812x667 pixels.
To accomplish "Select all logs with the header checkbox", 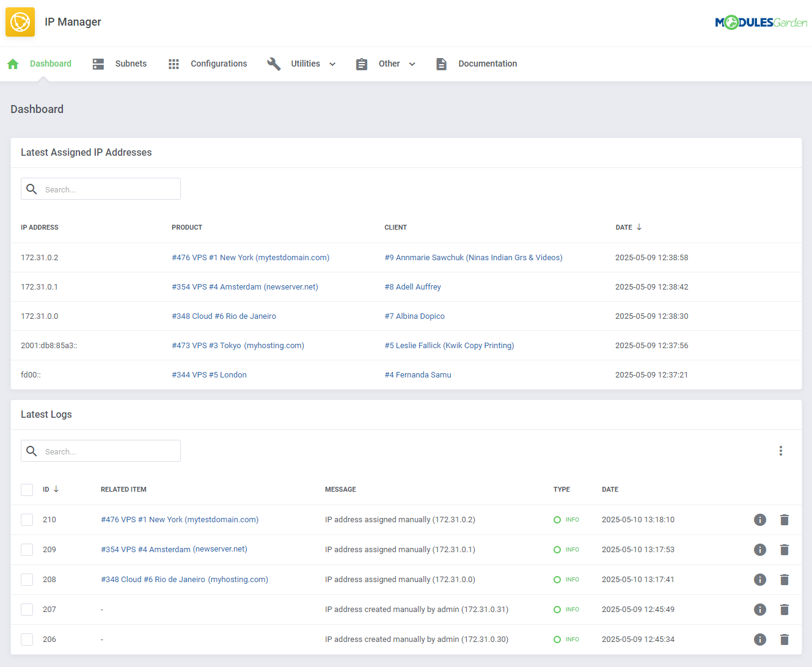I will 27,489.
